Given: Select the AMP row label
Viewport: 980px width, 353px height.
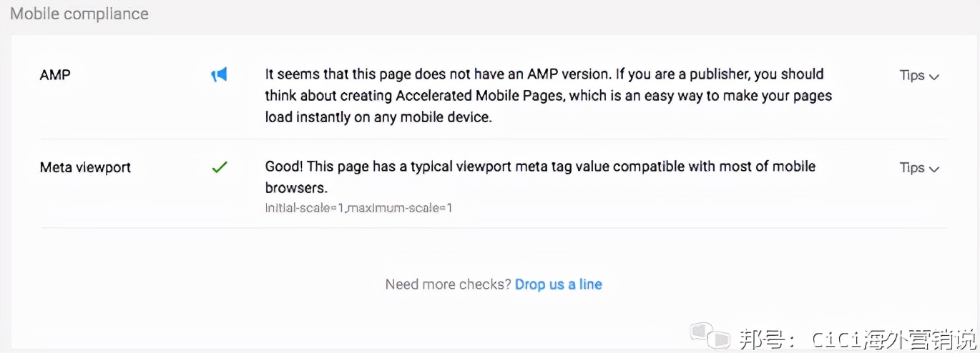Looking at the screenshot, I should coord(55,74).
